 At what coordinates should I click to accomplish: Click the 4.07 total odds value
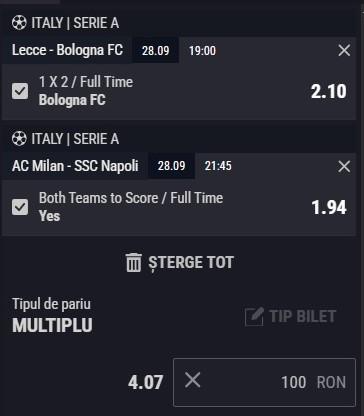coord(146,382)
